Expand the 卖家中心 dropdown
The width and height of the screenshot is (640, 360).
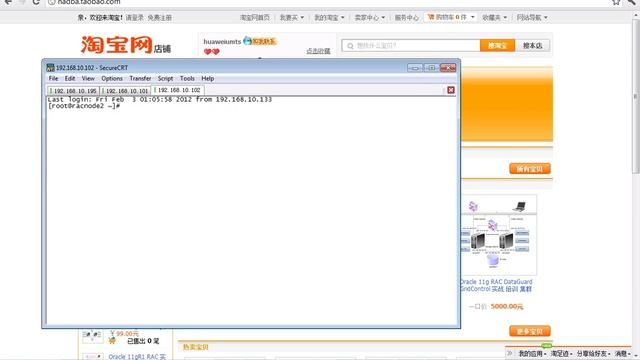coord(369,18)
